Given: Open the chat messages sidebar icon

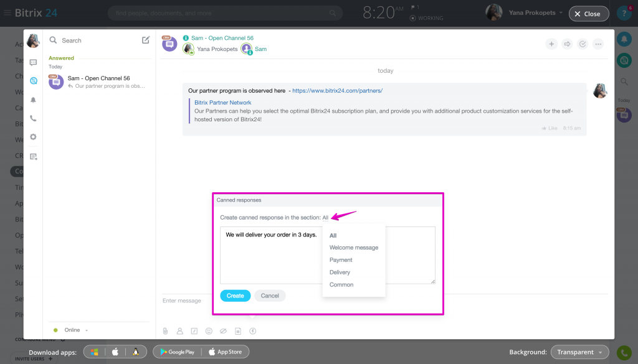Looking at the screenshot, I should click(34, 62).
